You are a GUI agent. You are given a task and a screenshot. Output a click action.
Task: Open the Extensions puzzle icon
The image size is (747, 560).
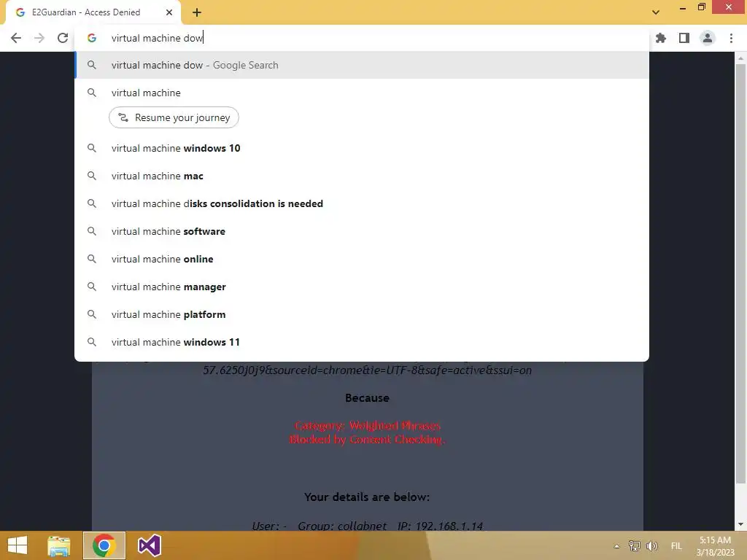click(x=661, y=38)
